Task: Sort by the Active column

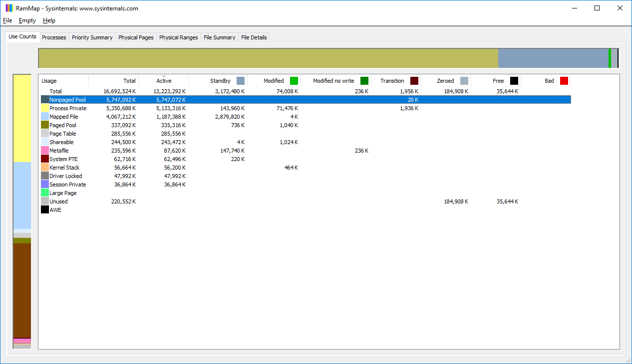Action: click(x=164, y=80)
